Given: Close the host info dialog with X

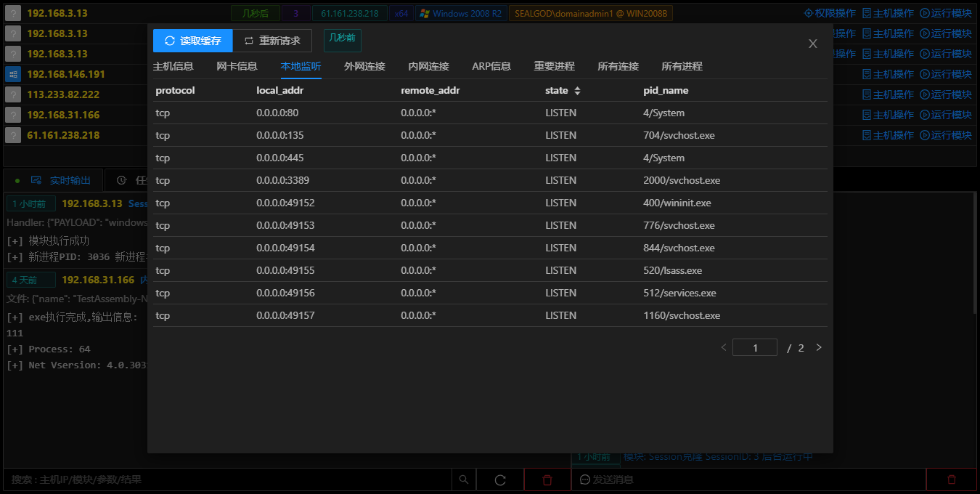Looking at the screenshot, I should click(813, 44).
